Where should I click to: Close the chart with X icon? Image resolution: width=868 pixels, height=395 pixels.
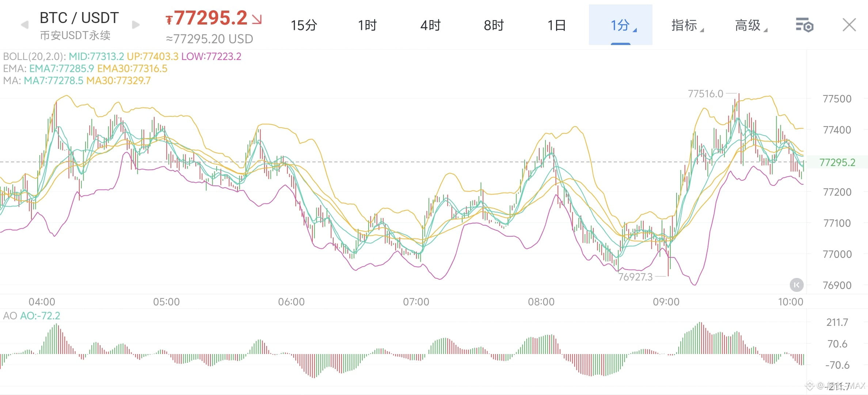pos(849,25)
